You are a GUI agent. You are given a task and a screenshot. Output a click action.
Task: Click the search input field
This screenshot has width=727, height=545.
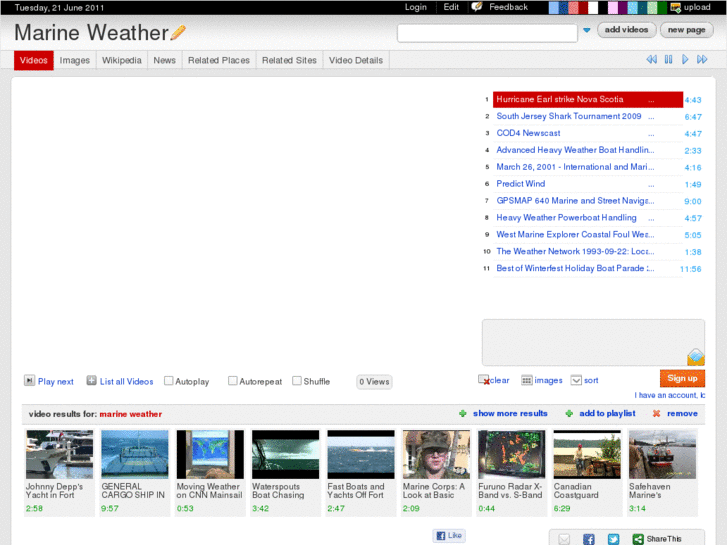click(487, 33)
